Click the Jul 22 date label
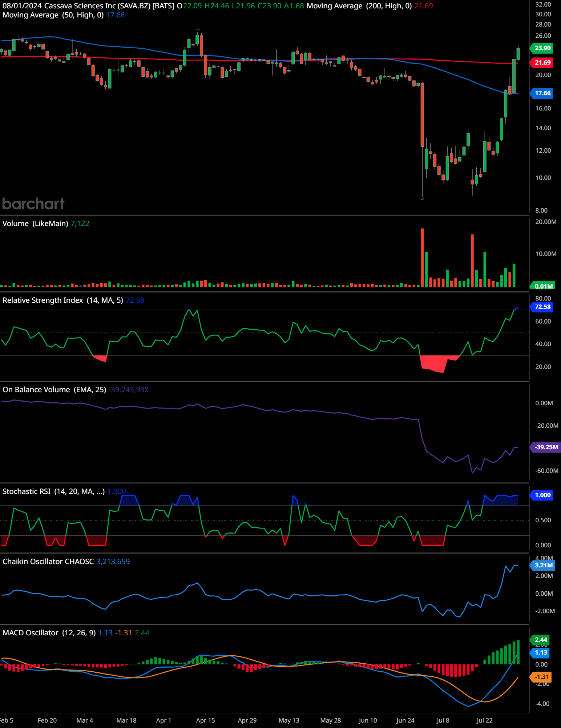 point(485,720)
